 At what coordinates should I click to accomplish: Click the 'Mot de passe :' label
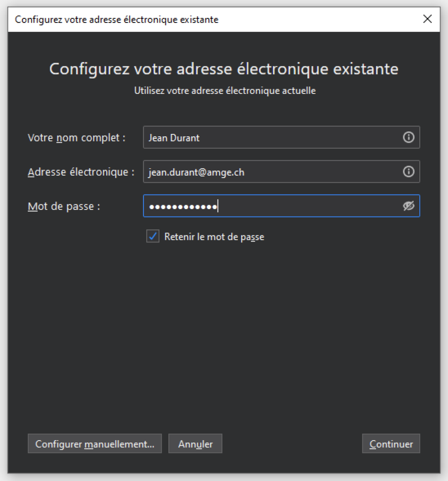64,206
